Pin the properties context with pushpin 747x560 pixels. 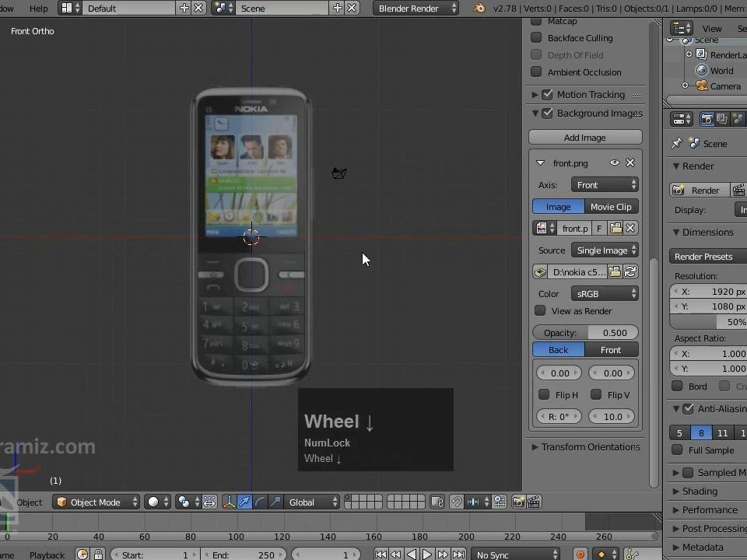click(677, 143)
